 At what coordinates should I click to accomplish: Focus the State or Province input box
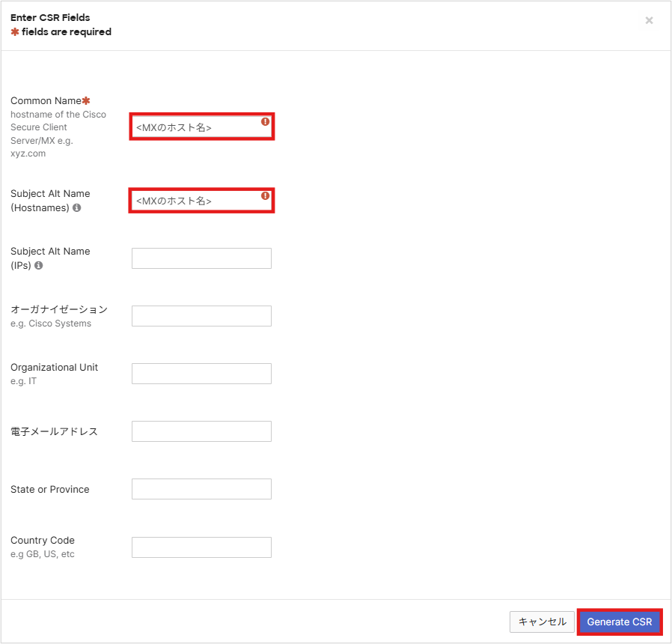201,489
